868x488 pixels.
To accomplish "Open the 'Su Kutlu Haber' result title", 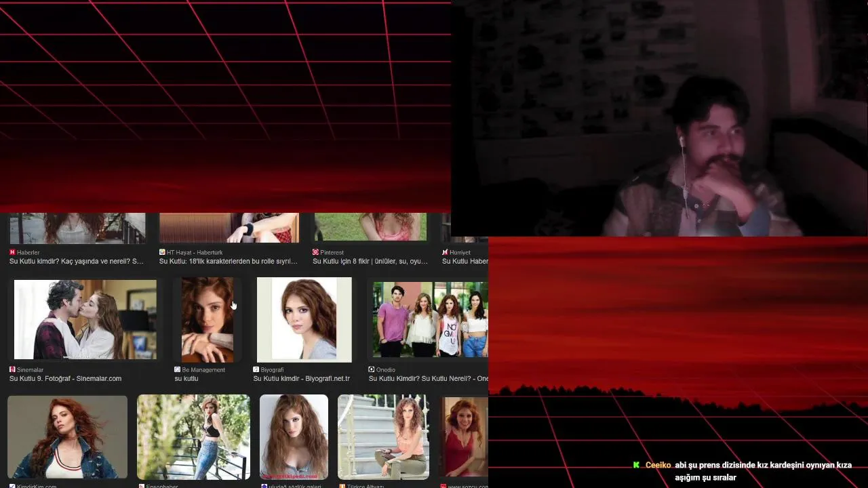I will 465,261.
